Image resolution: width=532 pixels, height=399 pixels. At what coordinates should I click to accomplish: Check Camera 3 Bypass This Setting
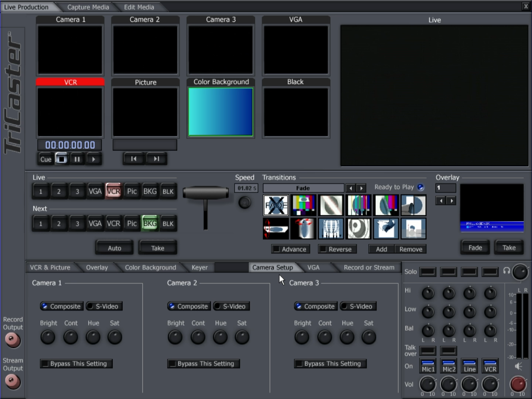pos(330,364)
